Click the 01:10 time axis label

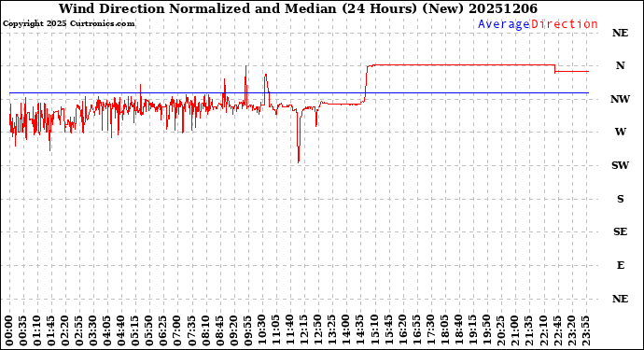coord(37,331)
